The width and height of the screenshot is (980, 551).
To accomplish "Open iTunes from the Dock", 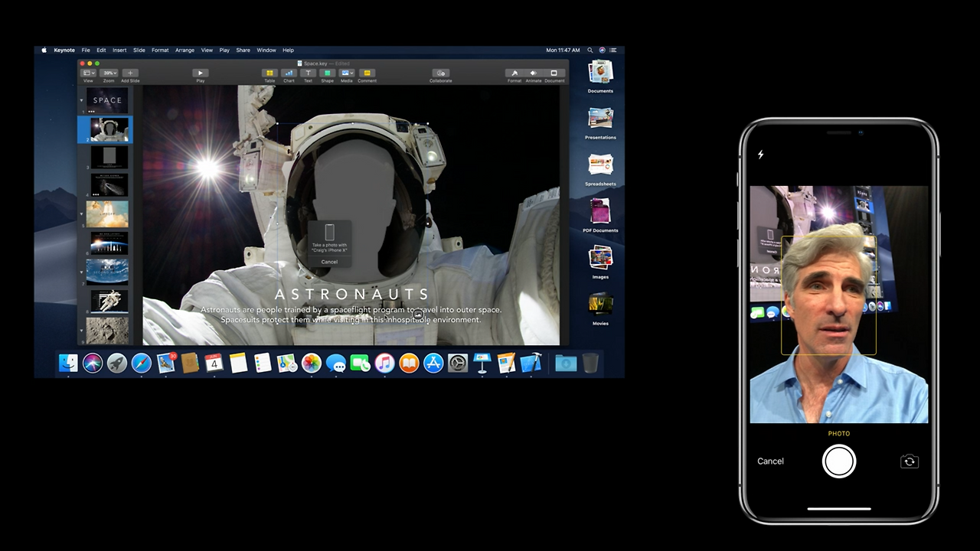I will pyautogui.click(x=385, y=363).
